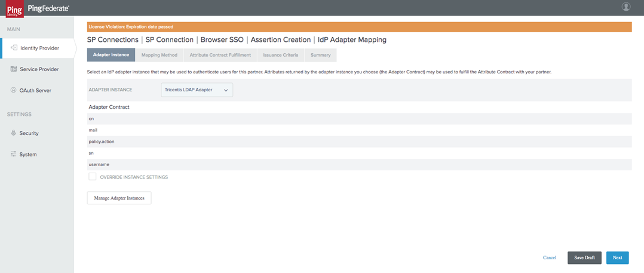Screen dimensions: 644x273
Task: Click the Manage Adapter Instances button
Action: (119, 198)
